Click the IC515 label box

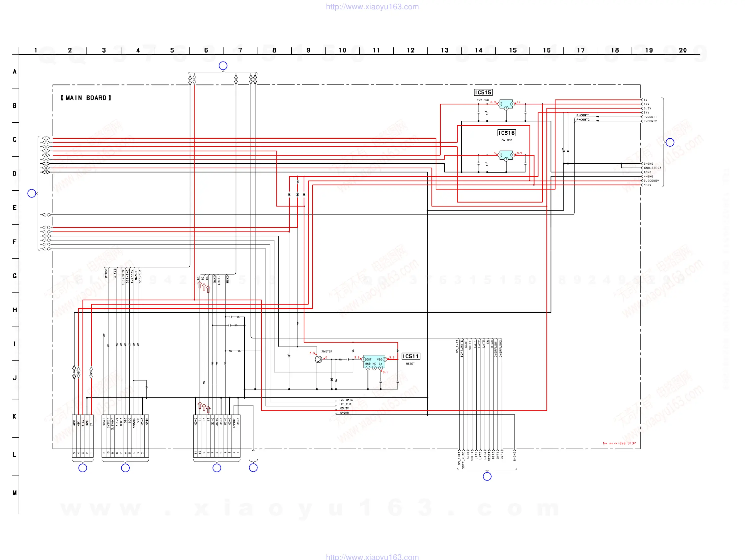pyautogui.click(x=483, y=92)
